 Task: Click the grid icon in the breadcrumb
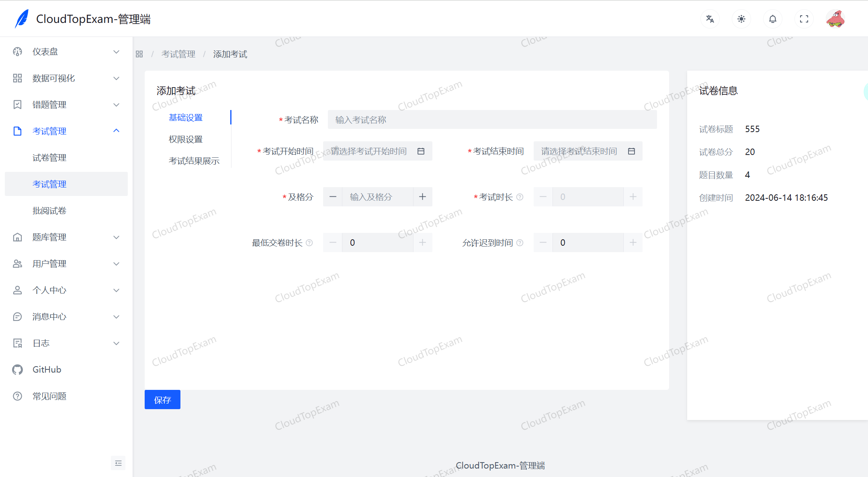pos(139,53)
